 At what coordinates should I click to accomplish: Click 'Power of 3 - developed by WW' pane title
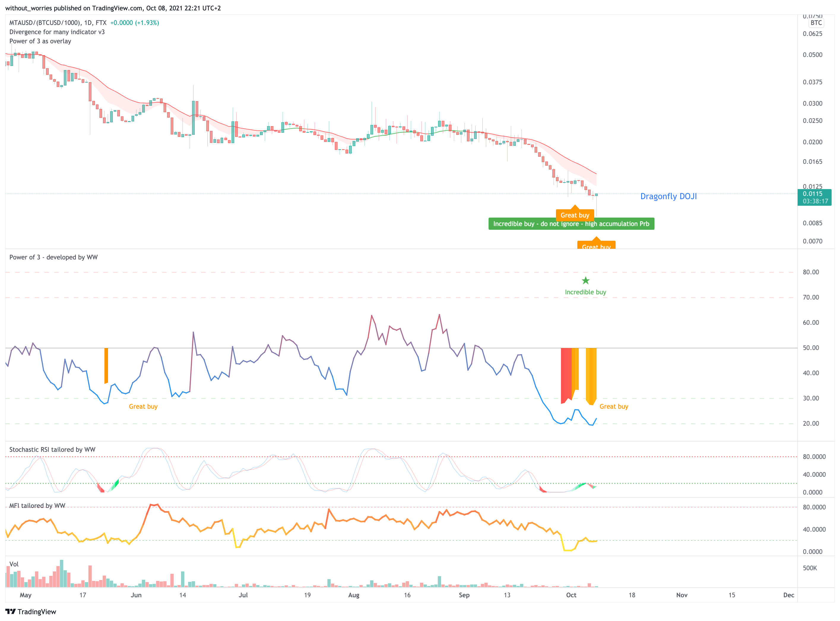pyautogui.click(x=53, y=257)
